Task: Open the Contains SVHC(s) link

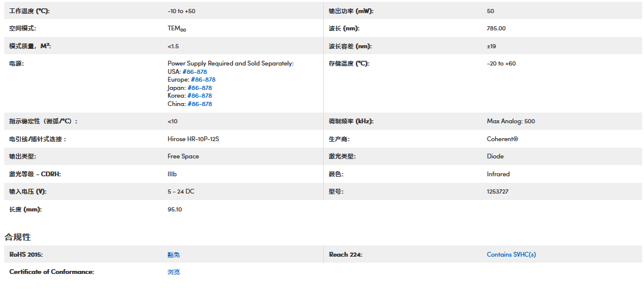Action: (x=511, y=254)
